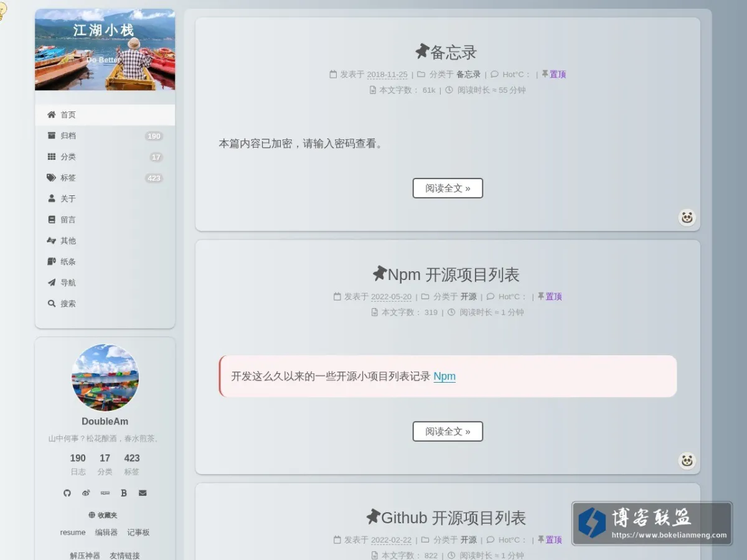
Task: Click 置顶 label on 备忘录 post
Action: click(x=558, y=74)
